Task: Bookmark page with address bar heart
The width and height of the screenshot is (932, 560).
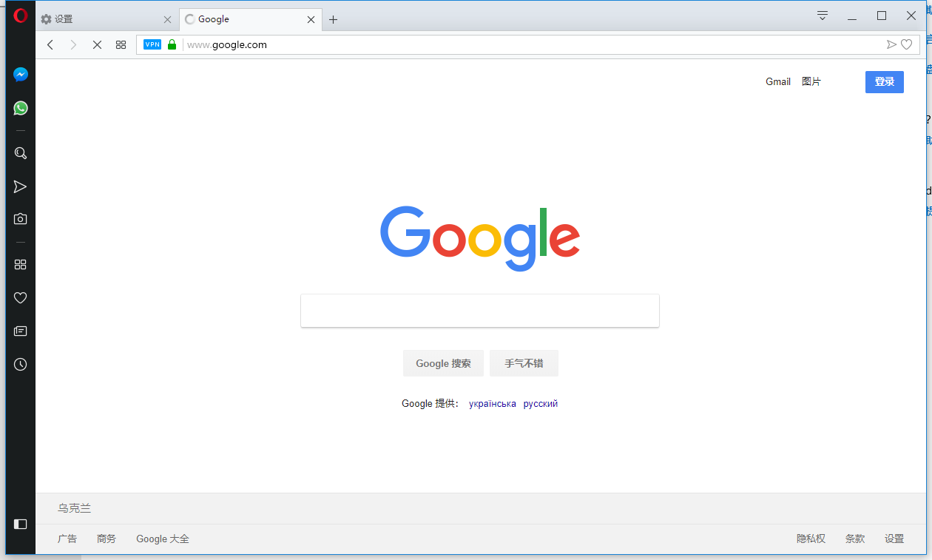Action: (x=906, y=44)
